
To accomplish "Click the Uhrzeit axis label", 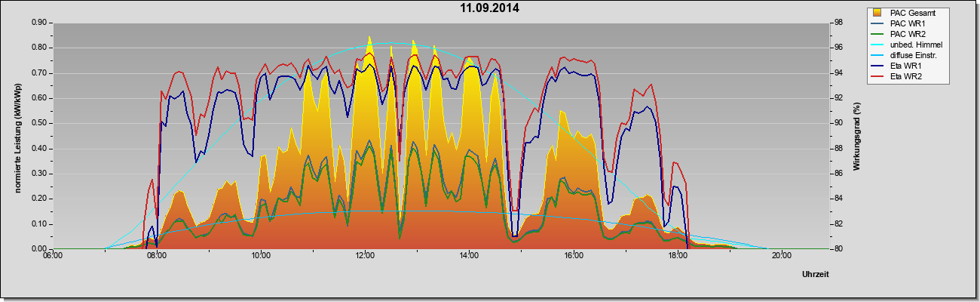I will [816, 274].
